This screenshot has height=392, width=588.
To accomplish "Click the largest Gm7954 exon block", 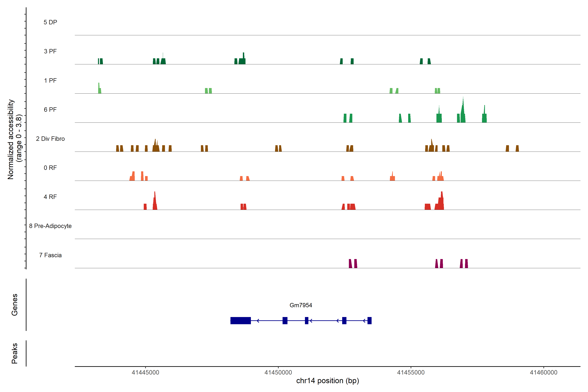I will pyautogui.click(x=240, y=320).
